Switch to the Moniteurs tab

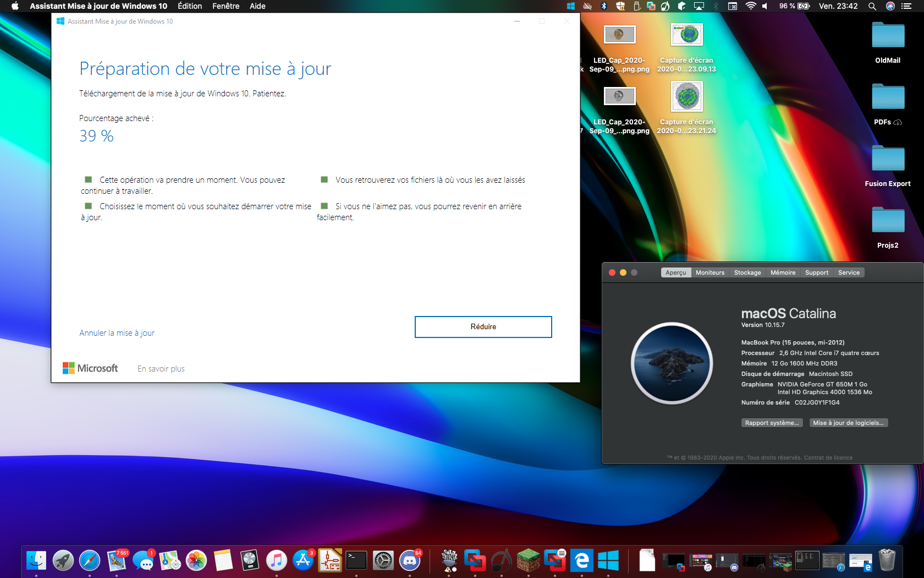click(710, 272)
